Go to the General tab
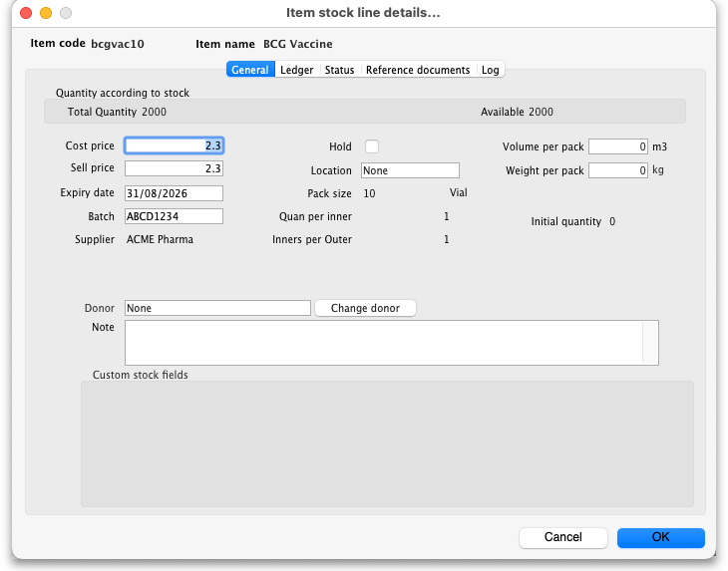Viewport: 728px width, 571px height. (x=250, y=70)
